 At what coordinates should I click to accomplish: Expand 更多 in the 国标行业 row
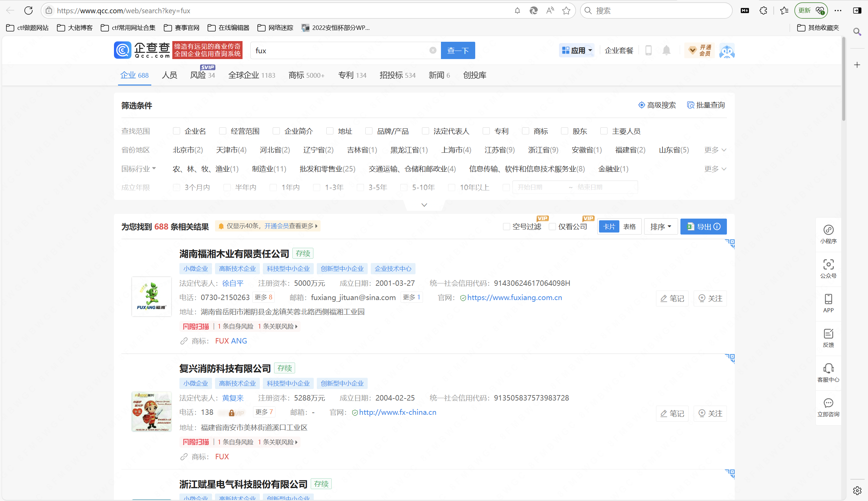coord(715,169)
